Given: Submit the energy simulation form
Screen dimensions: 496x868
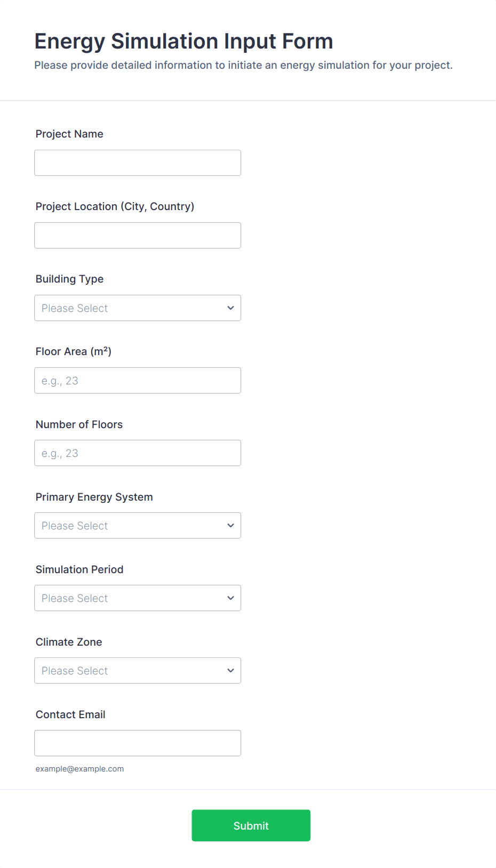Looking at the screenshot, I should click(x=251, y=825).
